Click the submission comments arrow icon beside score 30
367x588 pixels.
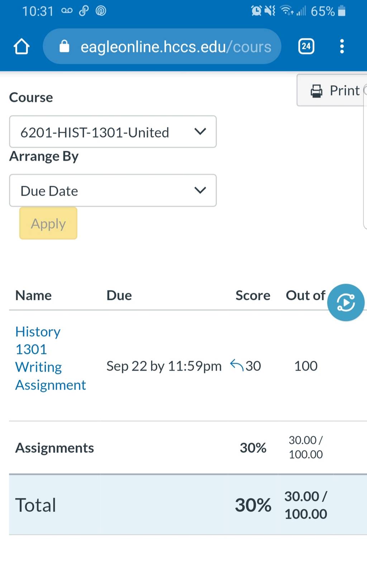coord(237,365)
